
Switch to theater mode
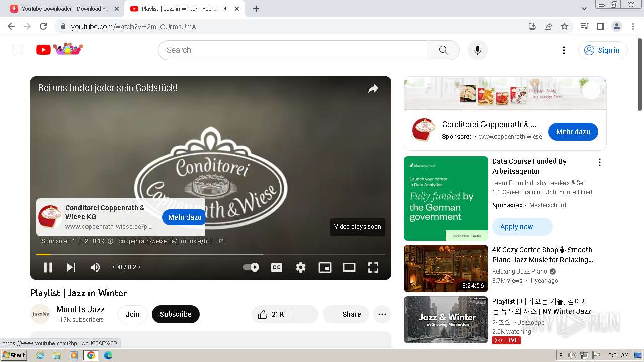click(349, 267)
